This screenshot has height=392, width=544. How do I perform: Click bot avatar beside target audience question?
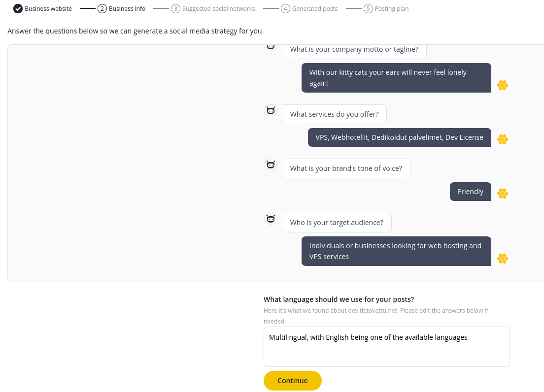coord(271,219)
